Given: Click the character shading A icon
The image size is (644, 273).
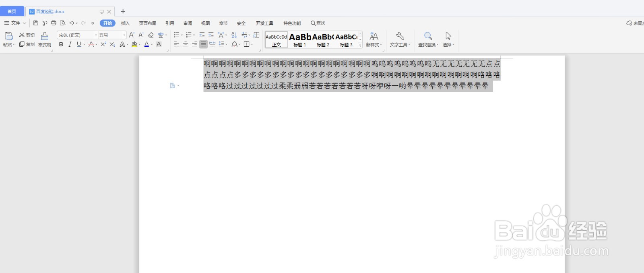Looking at the screenshot, I should point(159,44).
